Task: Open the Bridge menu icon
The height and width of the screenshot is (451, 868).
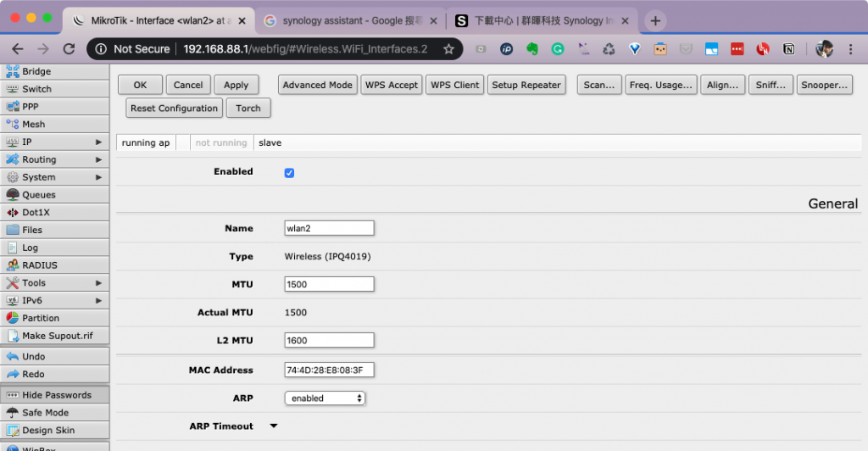Action: pyautogui.click(x=12, y=71)
